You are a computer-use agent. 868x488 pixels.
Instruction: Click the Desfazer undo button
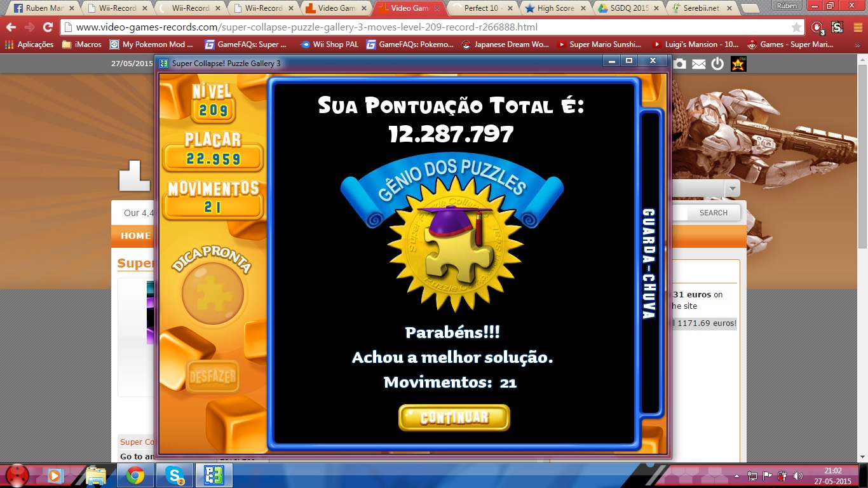212,377
